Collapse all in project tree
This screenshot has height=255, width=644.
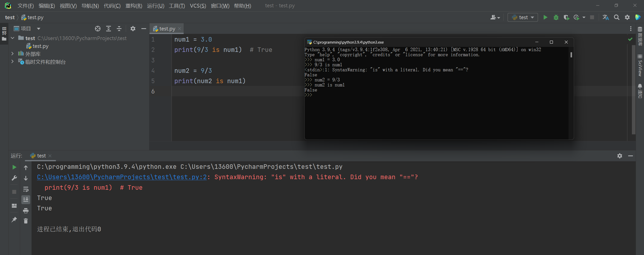click(119, 29)
